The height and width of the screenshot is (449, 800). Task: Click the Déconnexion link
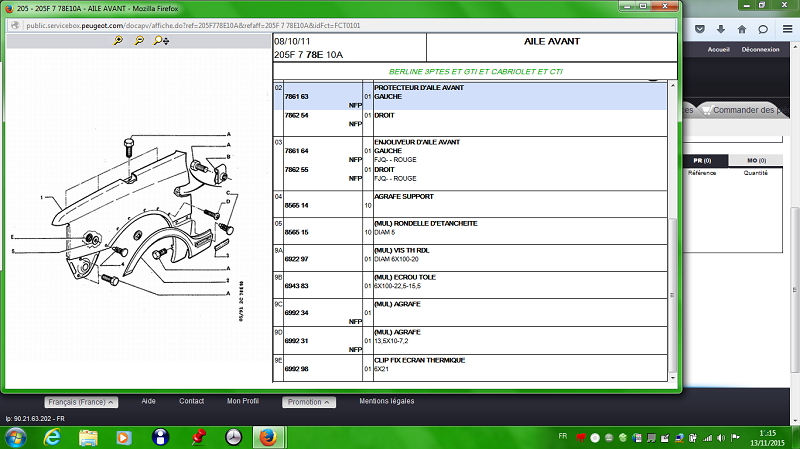(x=760, y=49)
